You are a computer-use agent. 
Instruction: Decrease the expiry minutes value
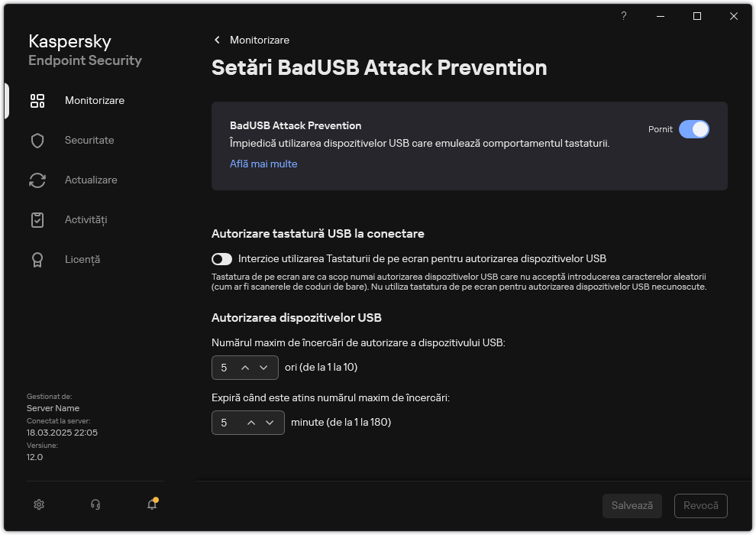point(270,422)
